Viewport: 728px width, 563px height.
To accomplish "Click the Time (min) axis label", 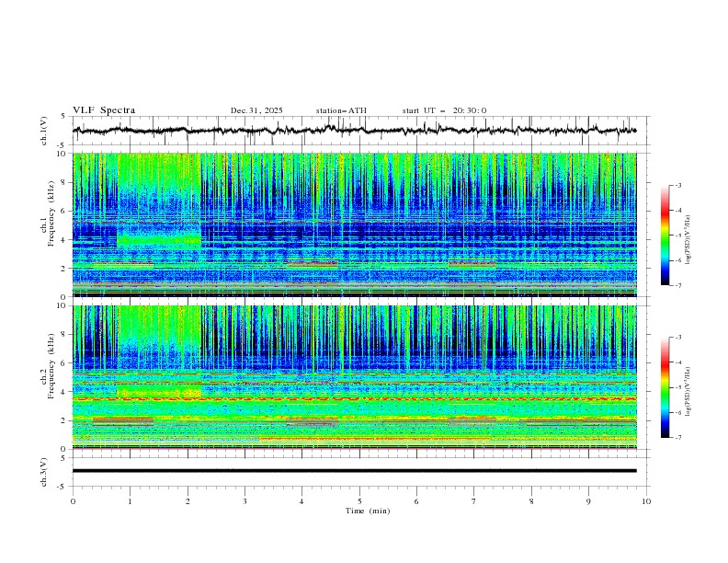I will pyautogui.click(x=368, y=511).
